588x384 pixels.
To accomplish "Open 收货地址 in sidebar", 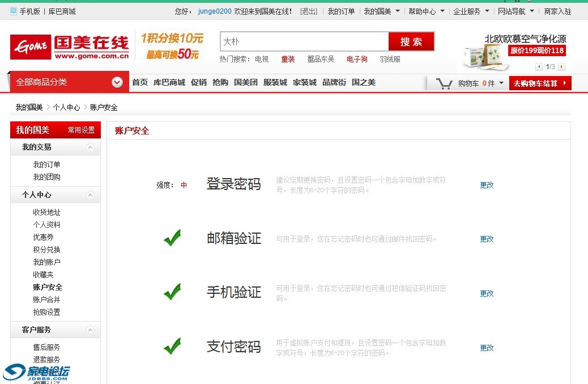I will tap(46, 213).
